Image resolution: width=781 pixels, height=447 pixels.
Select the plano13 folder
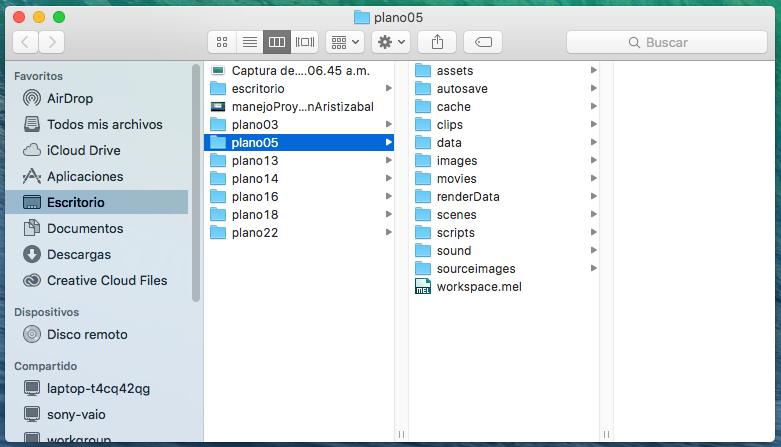pos(299,160)
